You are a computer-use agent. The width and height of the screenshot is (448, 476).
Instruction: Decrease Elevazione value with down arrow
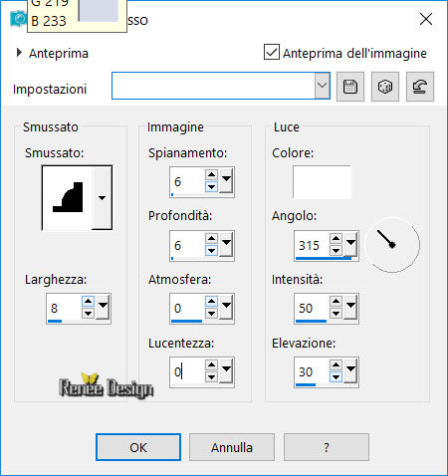pyautogui.click(x=336, y=377)
